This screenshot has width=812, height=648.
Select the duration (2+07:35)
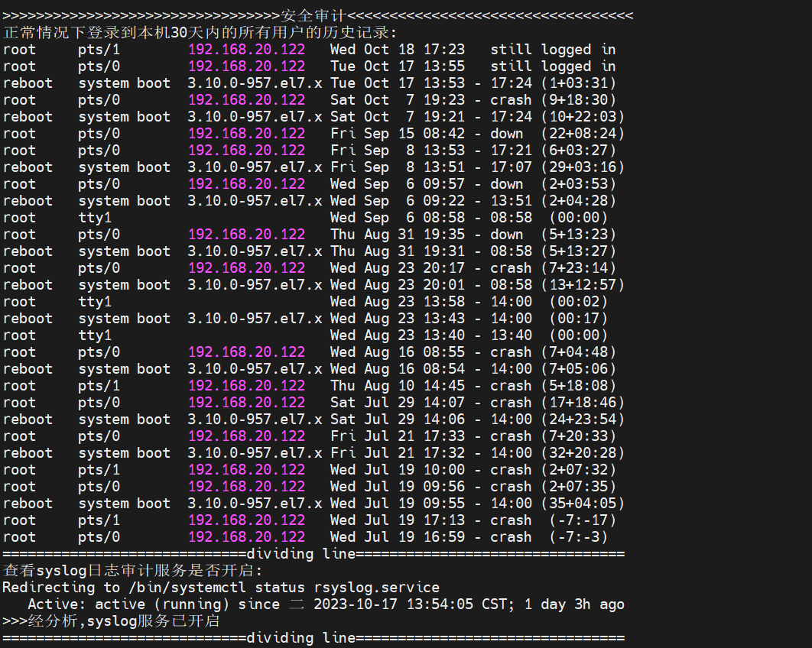tap(579, 487)
